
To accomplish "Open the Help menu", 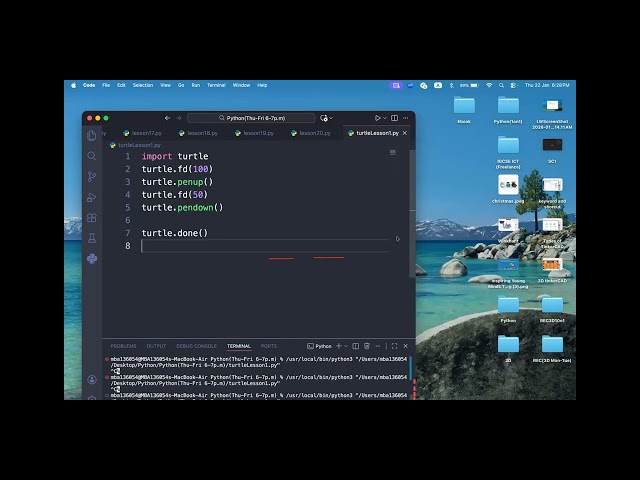I will 262,85.
